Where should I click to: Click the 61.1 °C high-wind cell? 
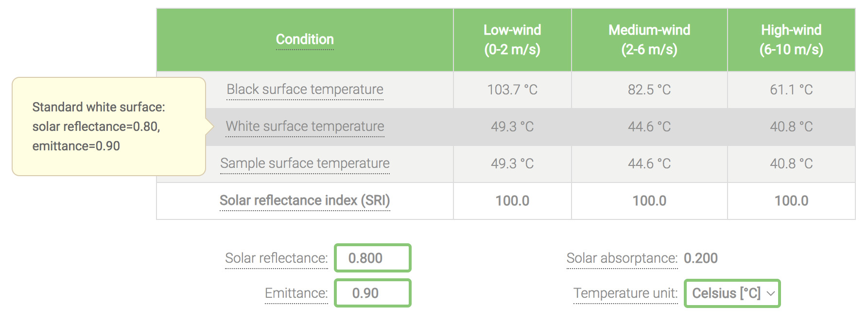coord(791,90)
